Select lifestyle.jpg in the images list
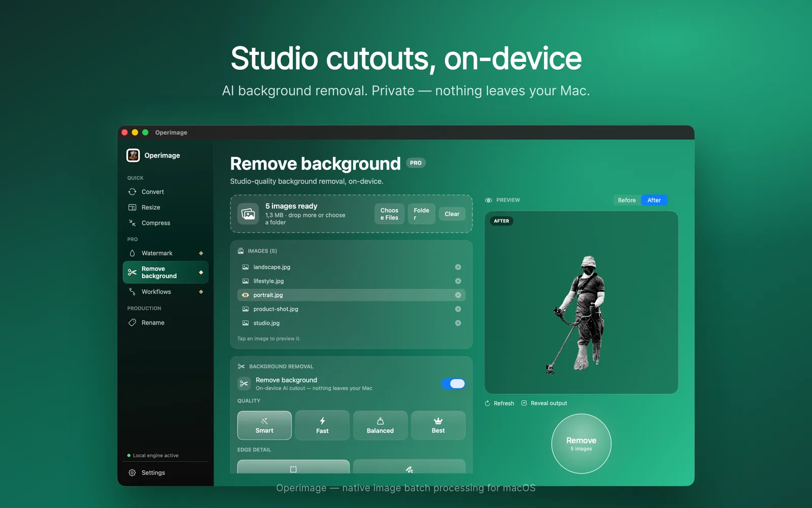Viewport: 812px width, 508px height. [351, 281]
